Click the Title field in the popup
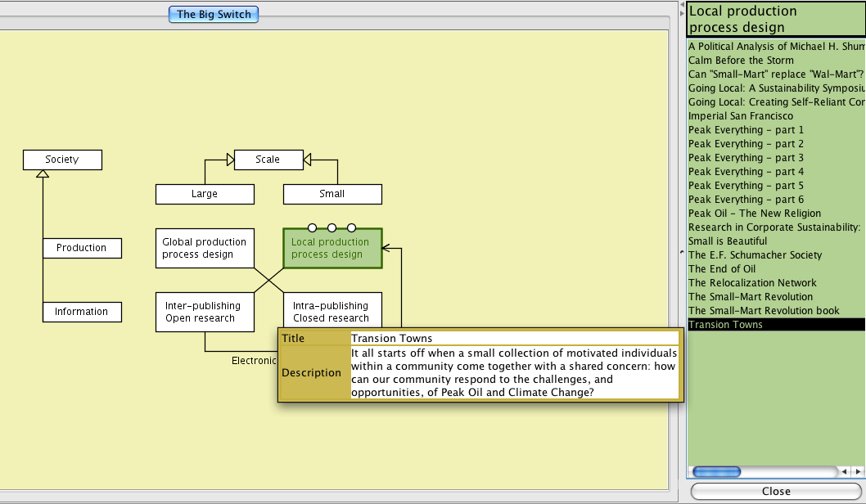This screenshot has height=504, width=866. [x=514, y=338]
